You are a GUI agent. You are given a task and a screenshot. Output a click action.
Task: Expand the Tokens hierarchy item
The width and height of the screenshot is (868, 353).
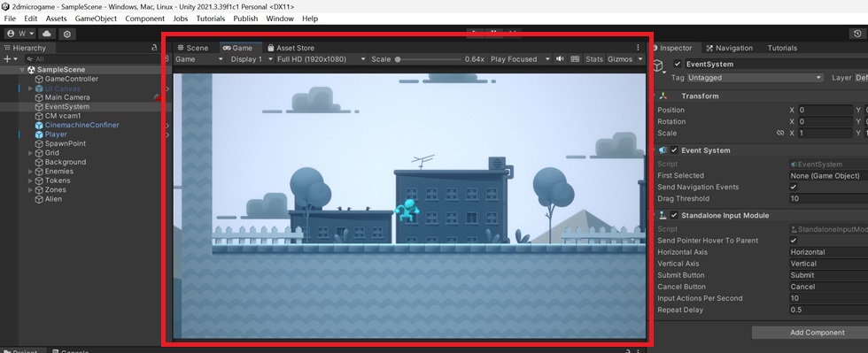[x=30, y=181]
